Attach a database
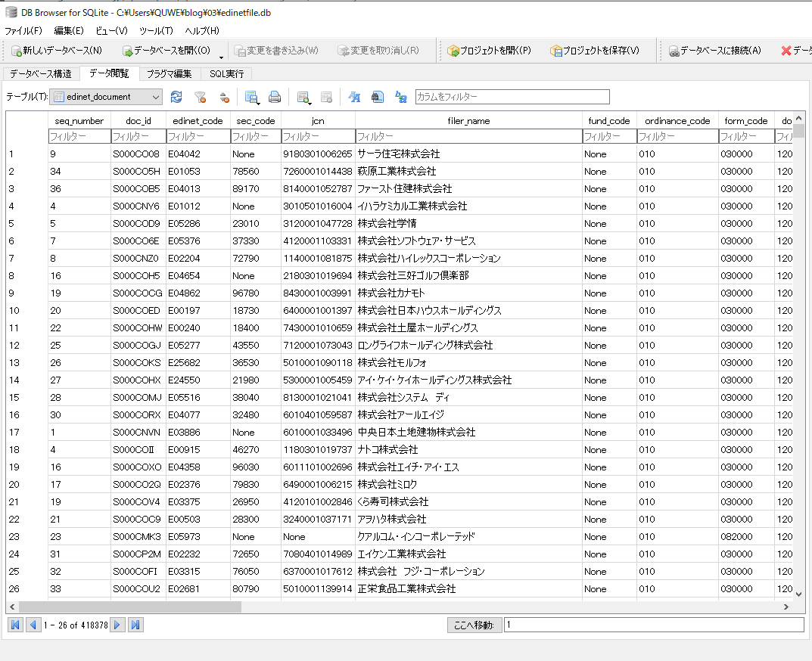 coord(714,51)
